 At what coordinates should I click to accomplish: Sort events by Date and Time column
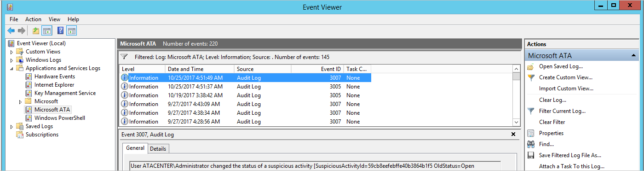point(199,69)
